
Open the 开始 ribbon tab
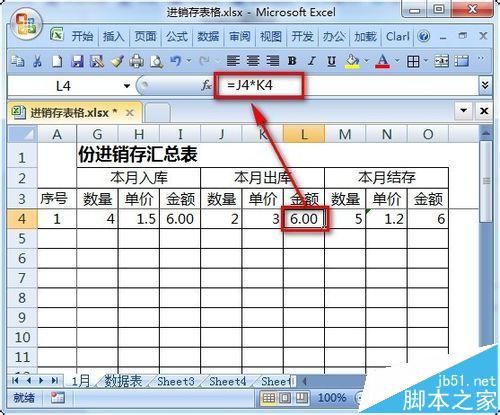(82, 36)
